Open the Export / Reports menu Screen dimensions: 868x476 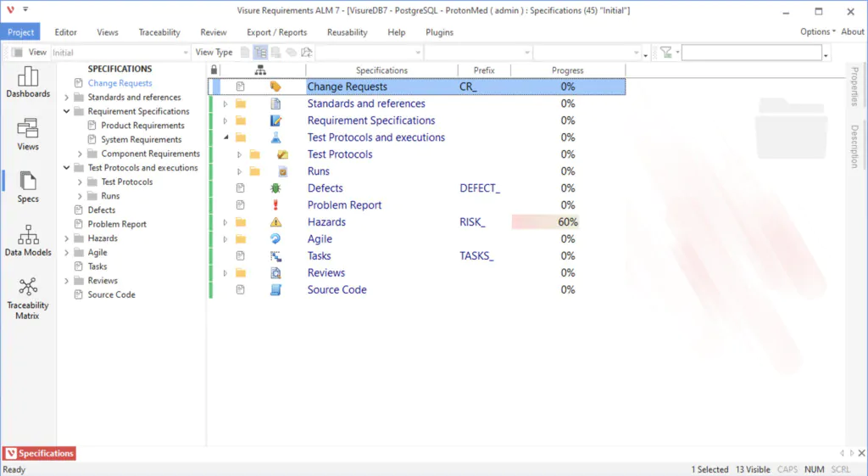pos(277,32)
